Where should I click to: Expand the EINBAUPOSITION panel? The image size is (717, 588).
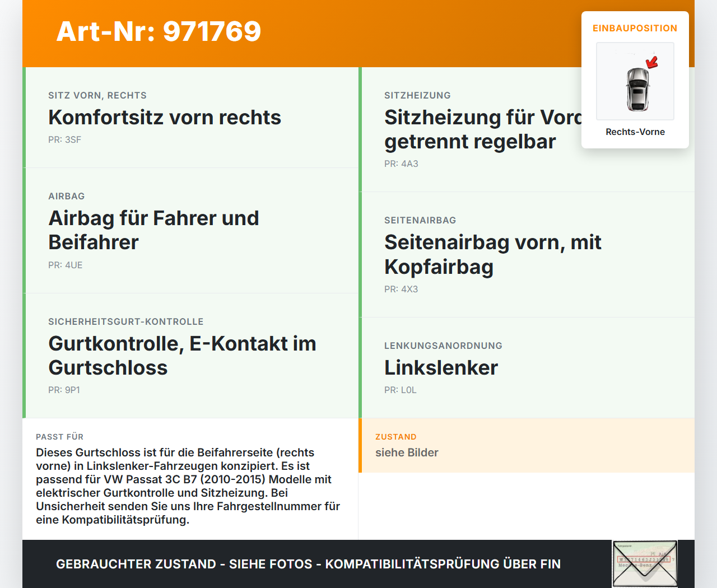coord(635,27)
